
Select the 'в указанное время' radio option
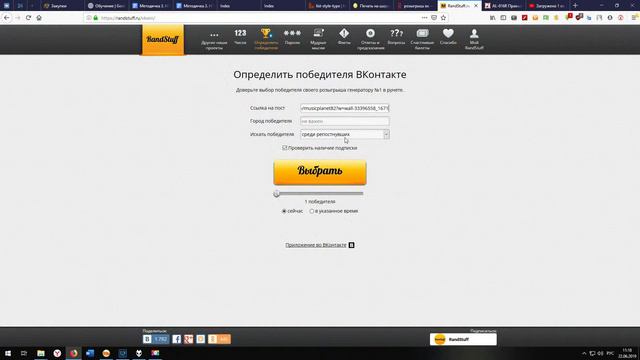click(312, 211)
